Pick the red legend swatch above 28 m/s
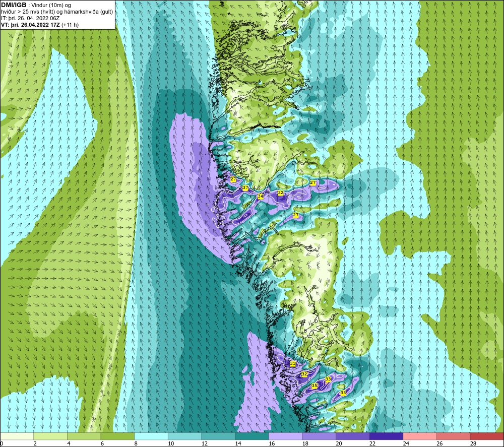 coord(487,436)
